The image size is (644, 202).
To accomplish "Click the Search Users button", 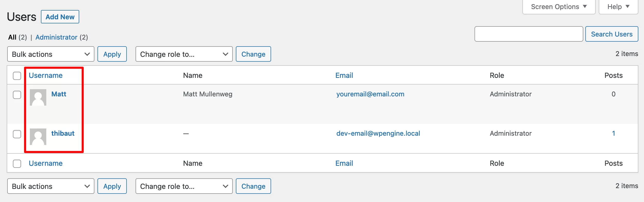I will 612,34.
